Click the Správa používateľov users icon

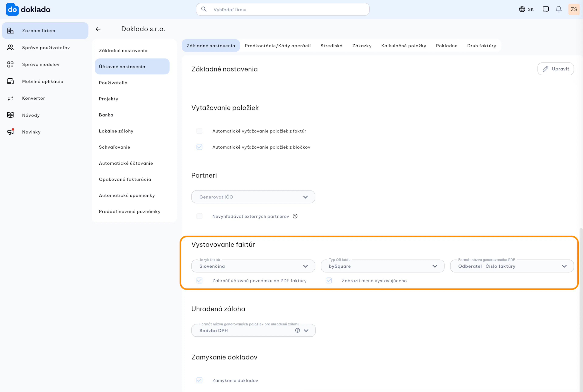pos(10,48)
